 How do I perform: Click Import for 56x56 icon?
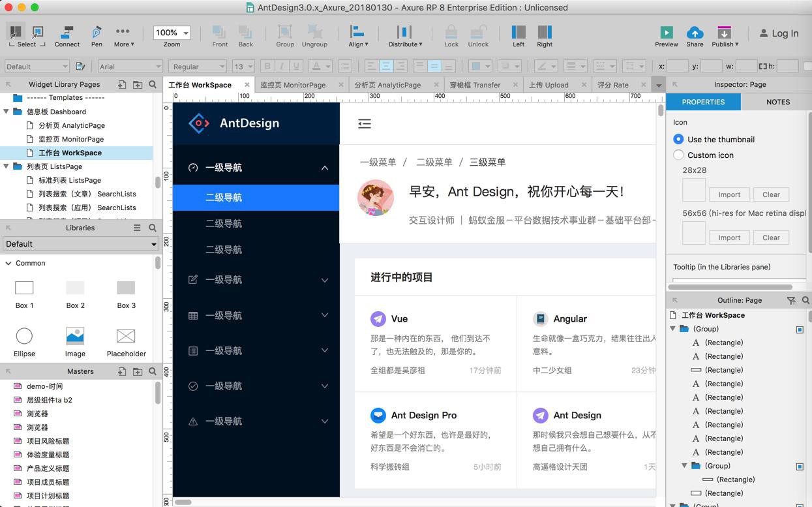pyautogui.click(x=729, y=238)
